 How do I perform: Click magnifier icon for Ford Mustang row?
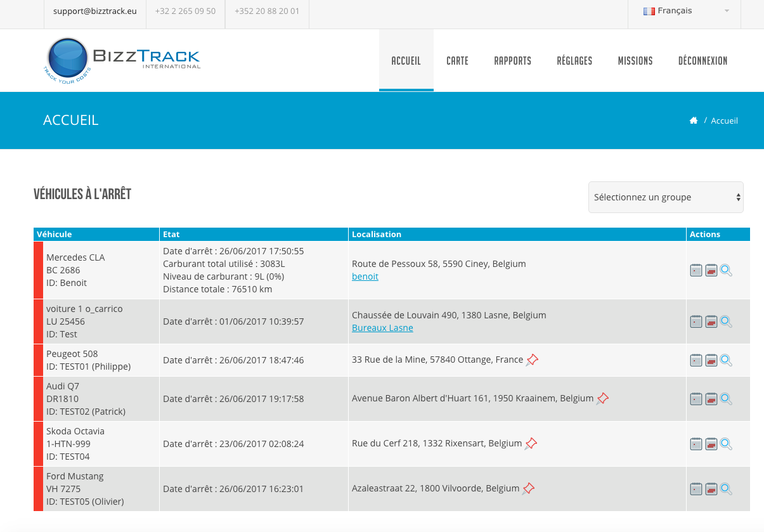pos(727,490)
